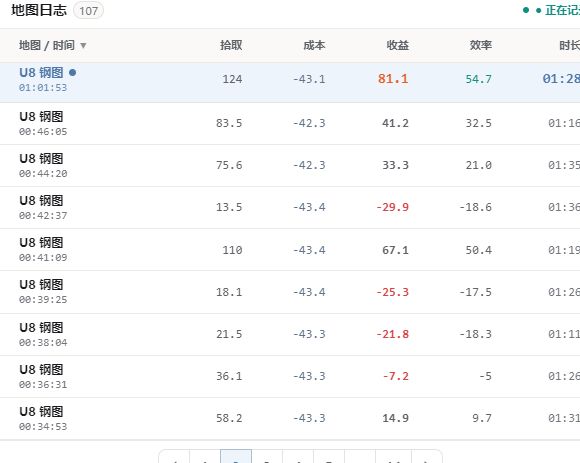580x463 pixels.
Task: Select the U8 钢图 row at 00:41:09
Action: coord(290,250)
